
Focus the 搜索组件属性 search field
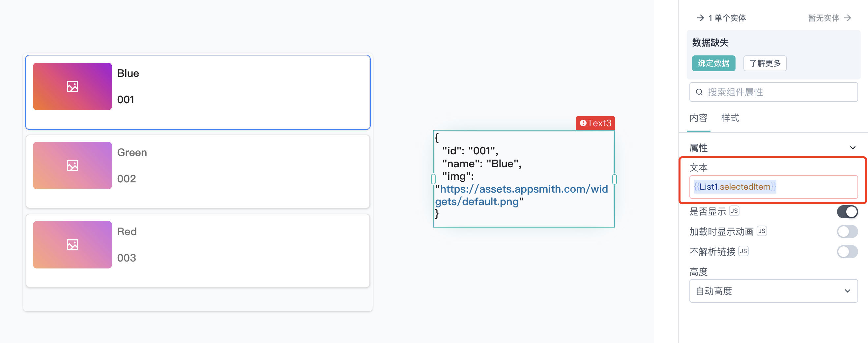click(773, 92)
